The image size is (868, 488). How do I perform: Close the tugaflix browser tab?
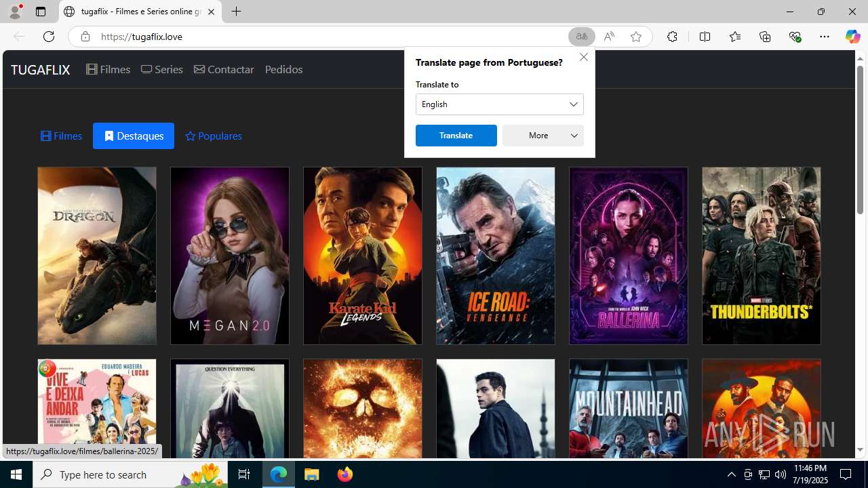pos(211,12)
